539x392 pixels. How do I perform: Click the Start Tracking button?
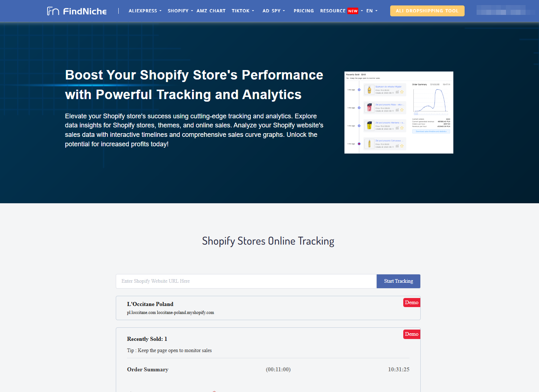point(398,281)
